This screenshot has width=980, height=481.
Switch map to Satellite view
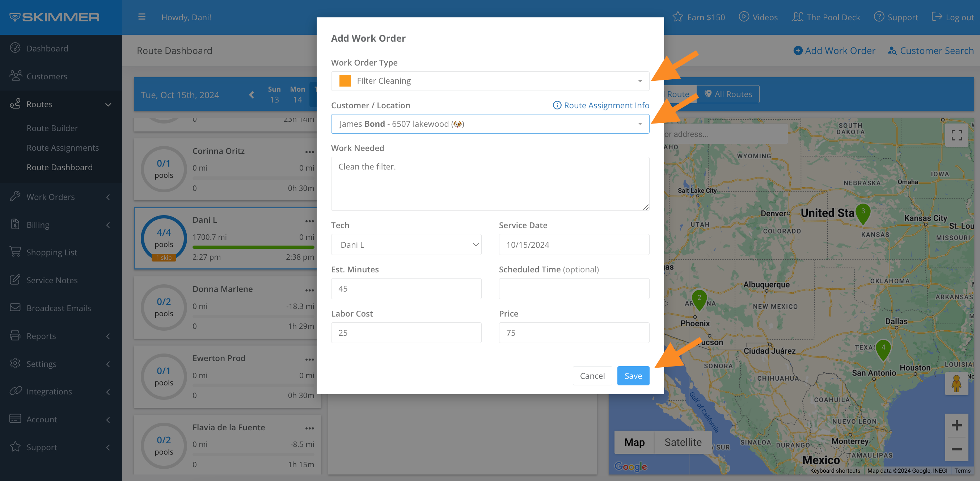[x=683, y=442]
